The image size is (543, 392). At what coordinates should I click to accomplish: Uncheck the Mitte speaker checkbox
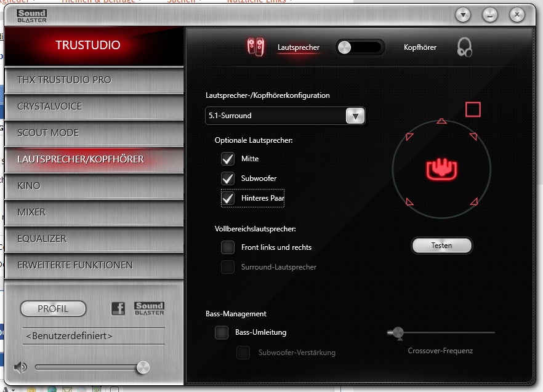click(228, 159)
